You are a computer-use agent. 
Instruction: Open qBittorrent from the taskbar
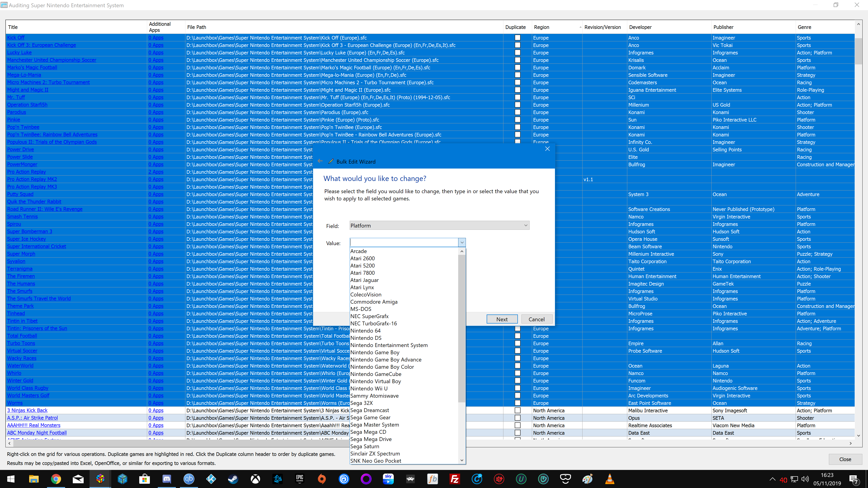(189, 479)
